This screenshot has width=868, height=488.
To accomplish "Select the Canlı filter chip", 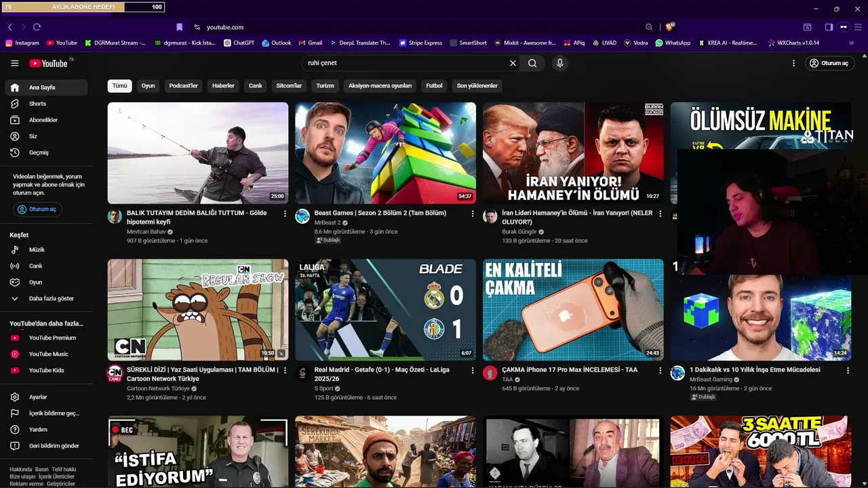I will pos(255,86).
